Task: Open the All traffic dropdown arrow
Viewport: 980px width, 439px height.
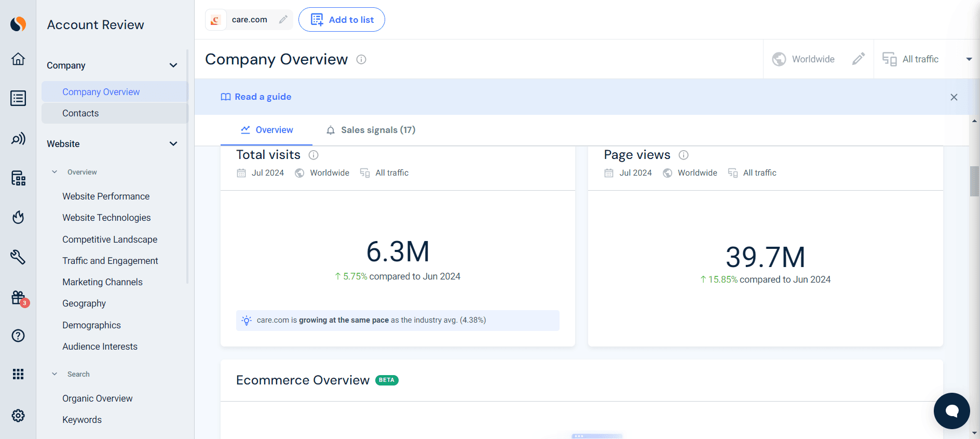Action: [969, 59]
